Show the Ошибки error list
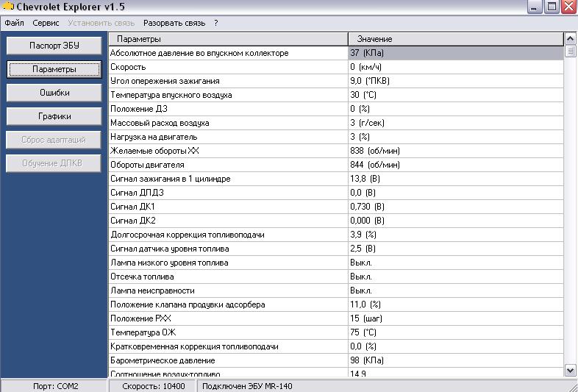 (x=54, y=93)
